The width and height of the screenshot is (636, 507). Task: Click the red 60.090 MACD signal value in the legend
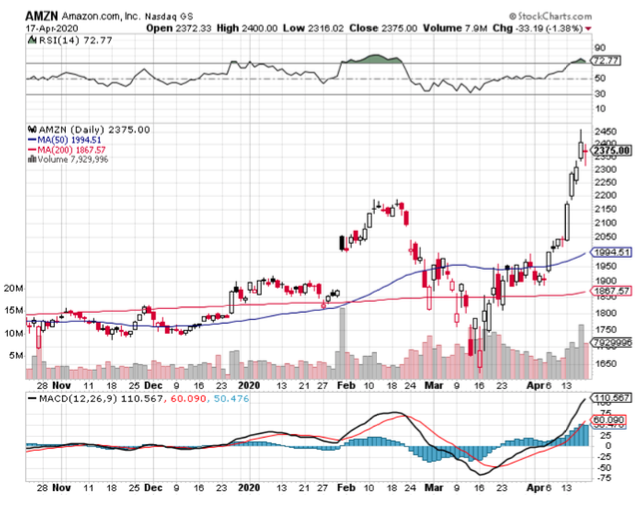(188, 399)
